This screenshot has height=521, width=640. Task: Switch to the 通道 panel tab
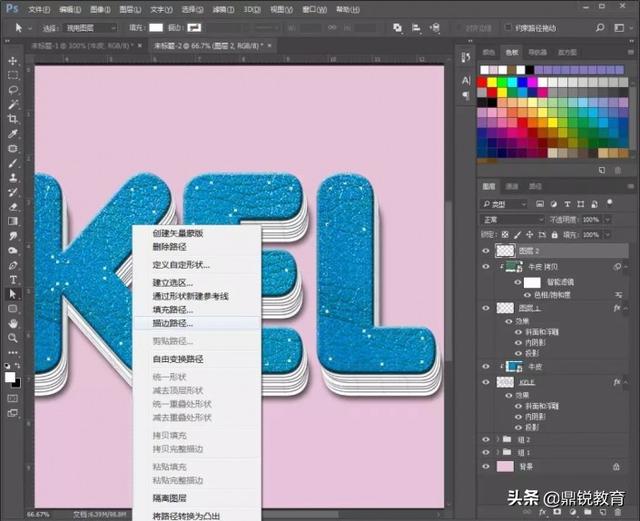point(512,187)
